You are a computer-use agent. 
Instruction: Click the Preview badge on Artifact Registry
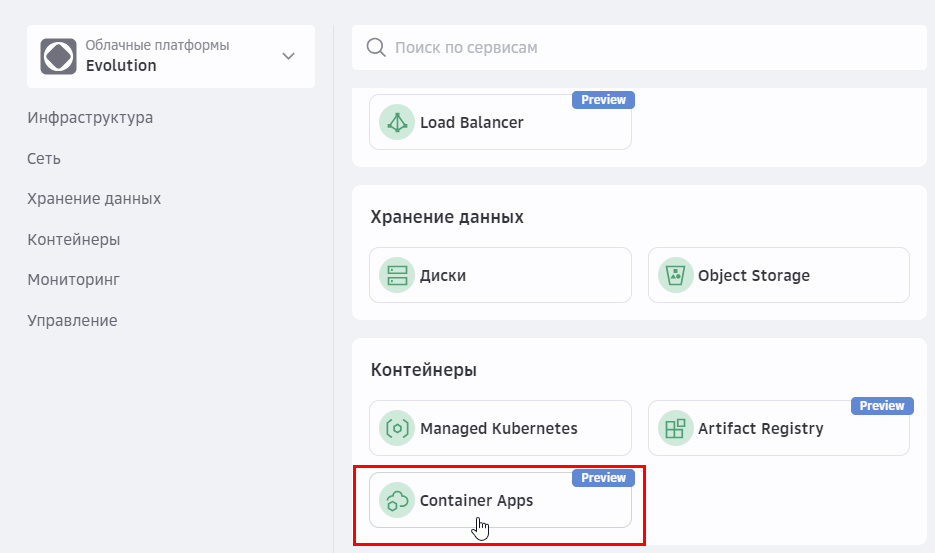881,406
